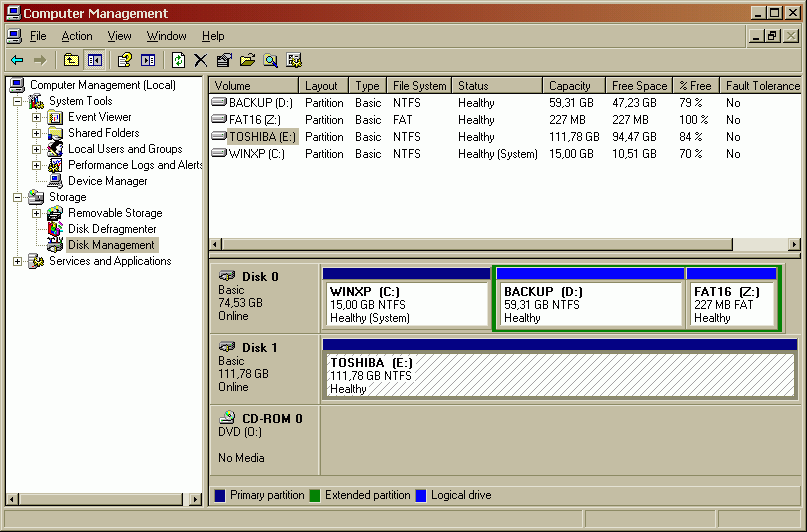Toggle the Show/Hide Console Tree button
This screenshot has width=807, height=532.
coord(94,60)
